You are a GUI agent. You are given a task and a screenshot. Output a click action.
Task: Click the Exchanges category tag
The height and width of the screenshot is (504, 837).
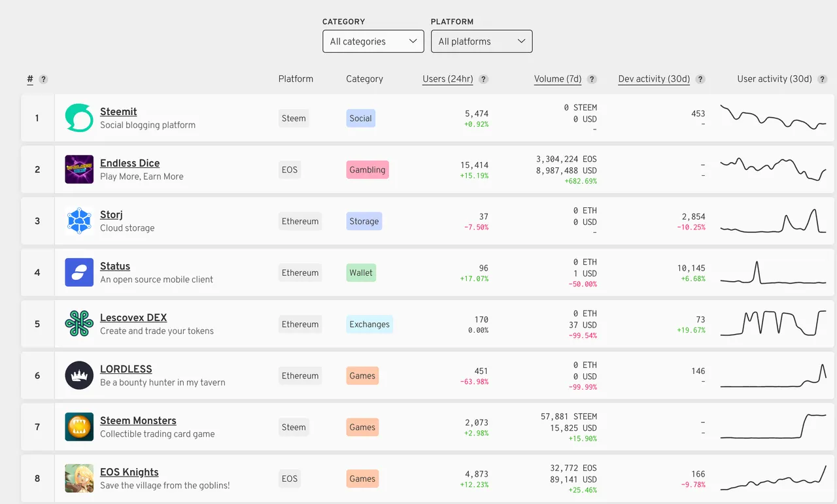pyautogui.click(x=369, y=324)
